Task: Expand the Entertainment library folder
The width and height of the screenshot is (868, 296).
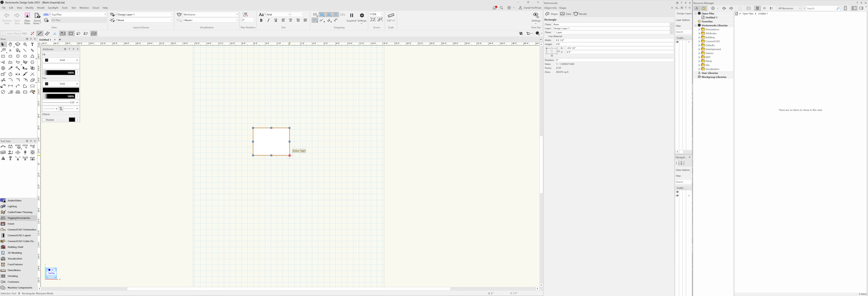Action: (x=699, y=49)
